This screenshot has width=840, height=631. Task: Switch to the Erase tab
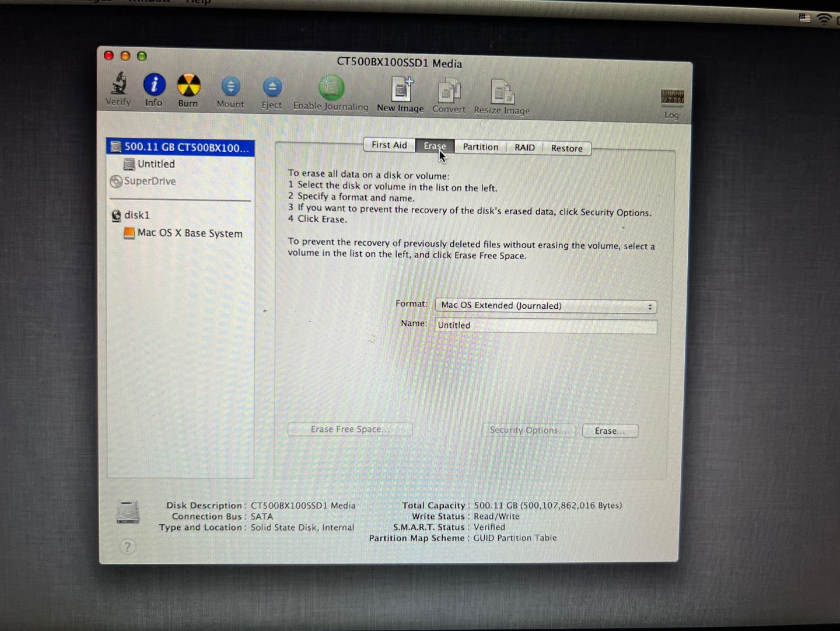[x=435, y=146]
